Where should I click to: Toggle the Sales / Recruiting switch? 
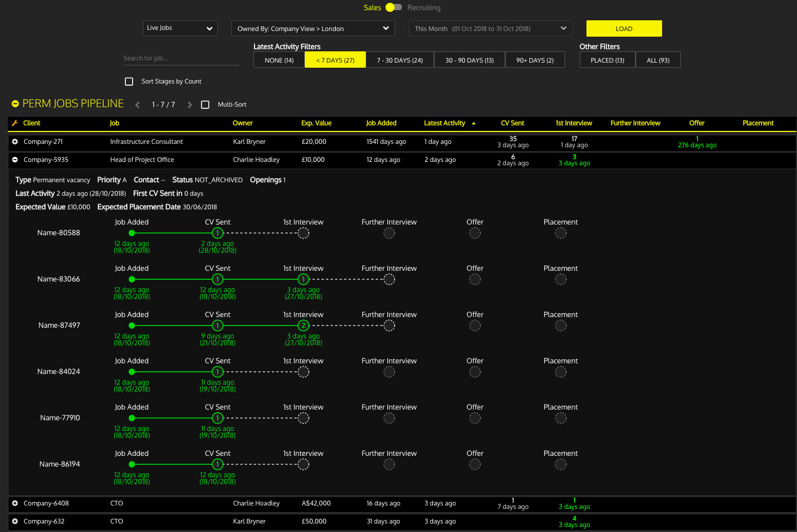(394, 7)
